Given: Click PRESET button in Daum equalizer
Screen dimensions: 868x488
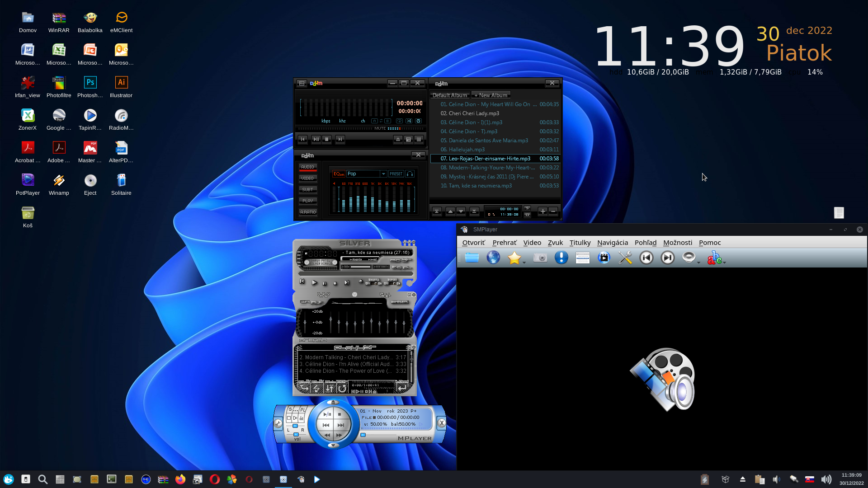Looking at the screenshot, I should click(396, 174).
